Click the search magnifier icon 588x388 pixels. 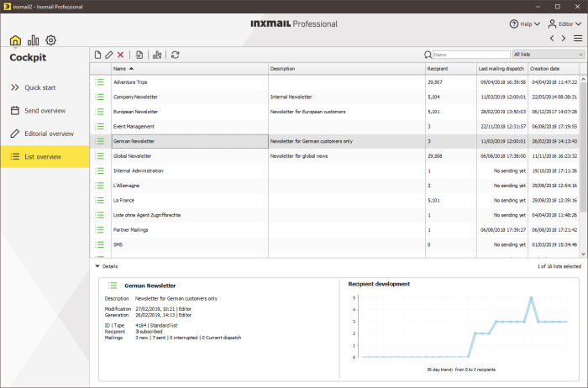coord(428,55)
